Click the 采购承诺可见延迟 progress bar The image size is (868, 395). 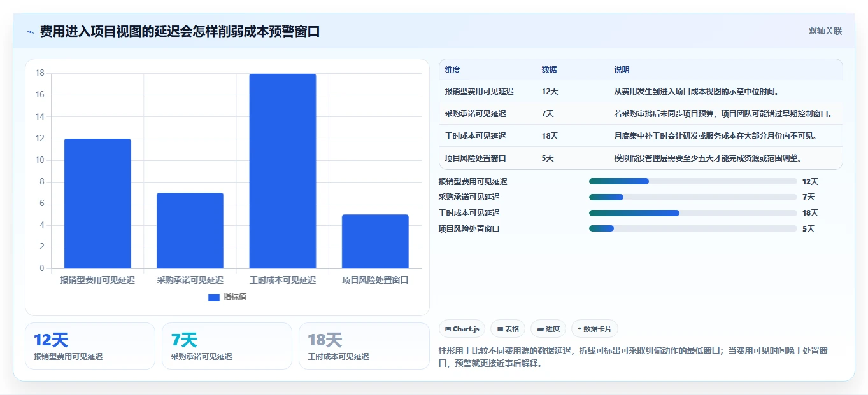[693, 197]
